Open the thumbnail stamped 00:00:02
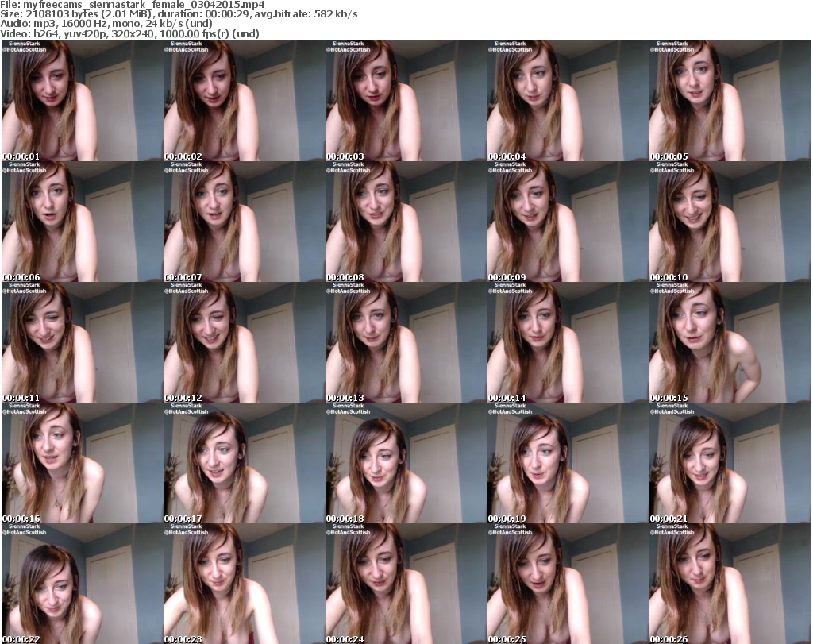813x644 pixels. 245,101
